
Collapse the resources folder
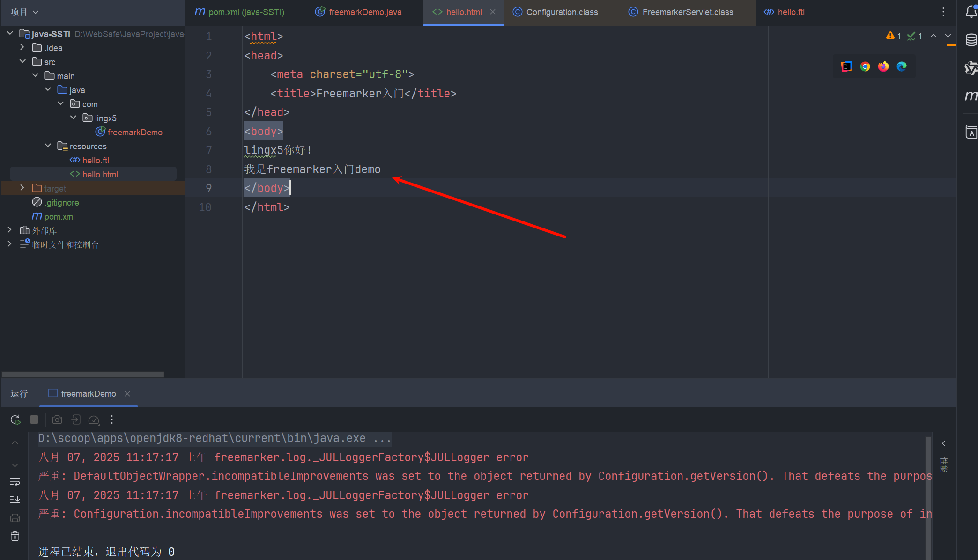[x=48, y=146]
